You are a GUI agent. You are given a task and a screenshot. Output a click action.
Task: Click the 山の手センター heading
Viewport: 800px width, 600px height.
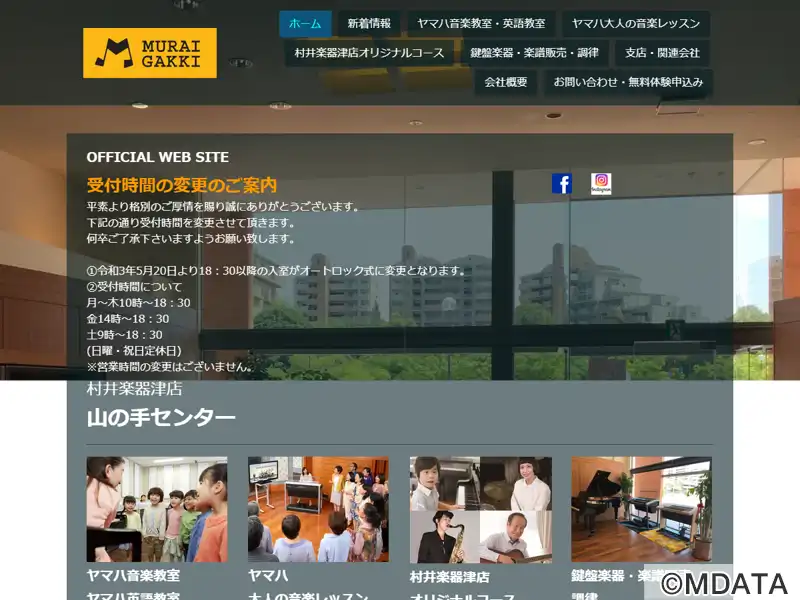pyautogui.click(x=161, y=418)
